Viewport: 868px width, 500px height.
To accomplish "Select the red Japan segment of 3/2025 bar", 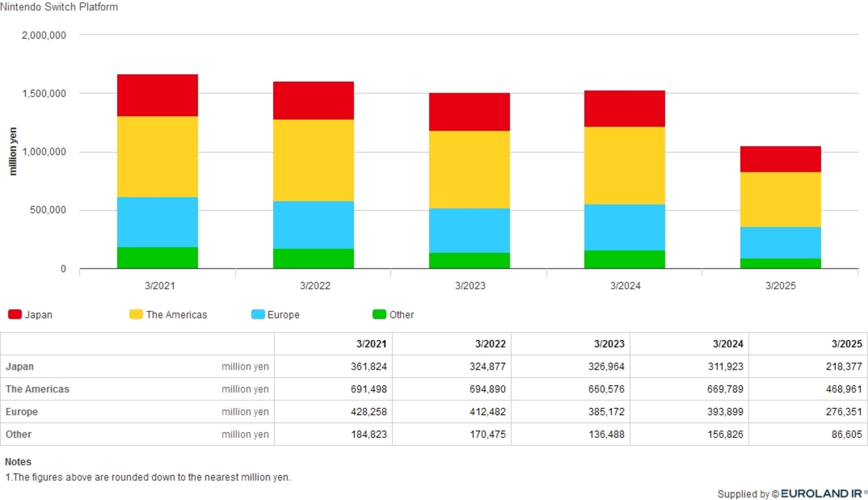I will [781, 159].
